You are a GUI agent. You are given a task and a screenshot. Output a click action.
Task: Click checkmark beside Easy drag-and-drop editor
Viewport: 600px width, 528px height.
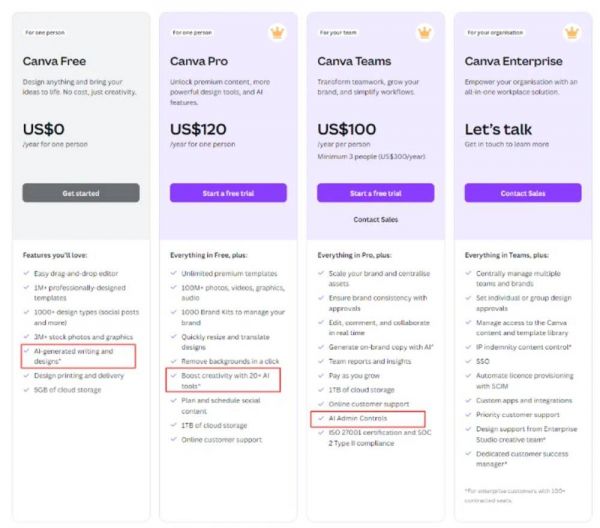(26, 273)
